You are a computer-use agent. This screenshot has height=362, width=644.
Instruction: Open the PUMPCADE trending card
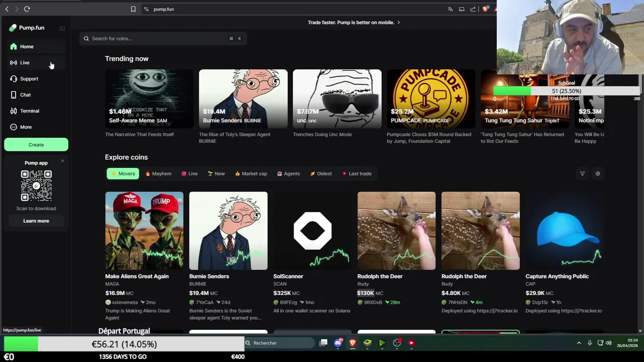(431, 99)
